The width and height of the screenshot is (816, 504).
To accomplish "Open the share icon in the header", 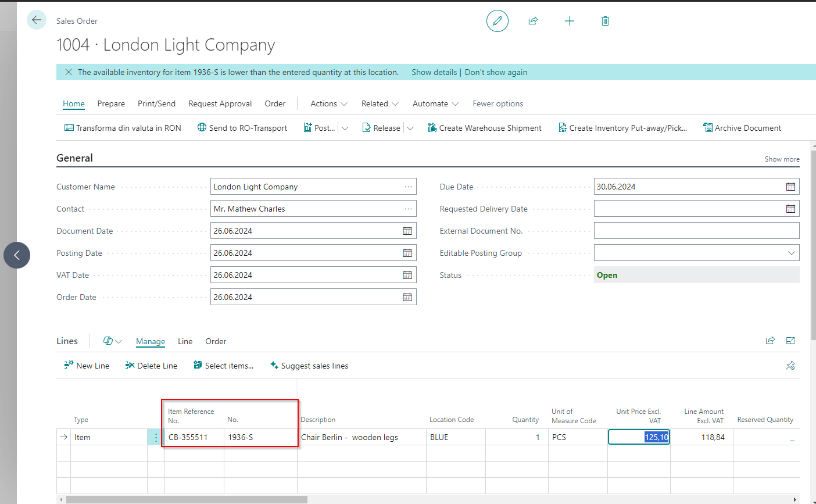I will [533, 21].
